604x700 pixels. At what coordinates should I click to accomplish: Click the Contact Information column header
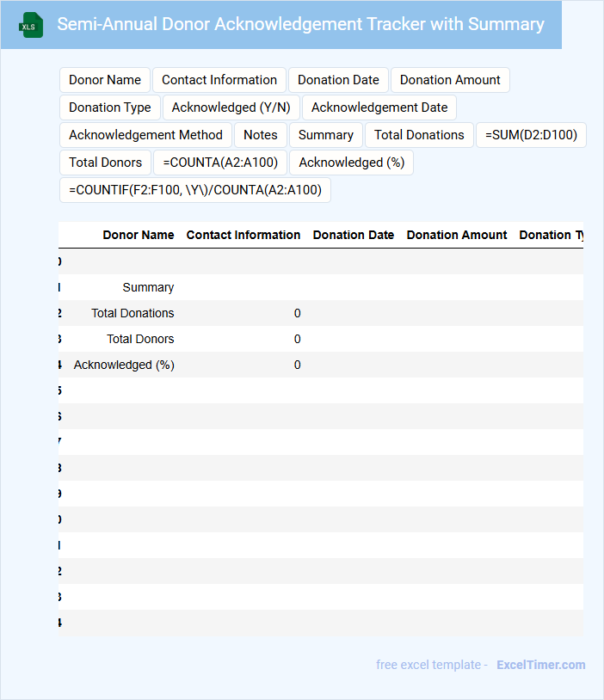243,235
